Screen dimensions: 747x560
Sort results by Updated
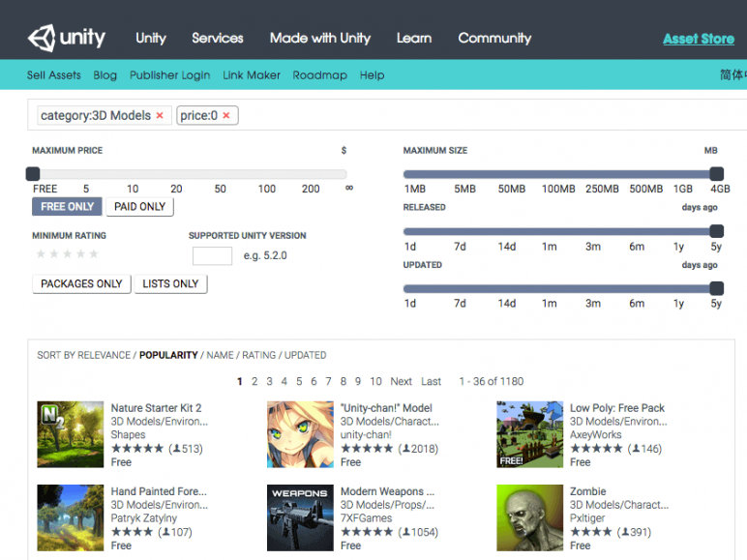(x=306, y=355)
